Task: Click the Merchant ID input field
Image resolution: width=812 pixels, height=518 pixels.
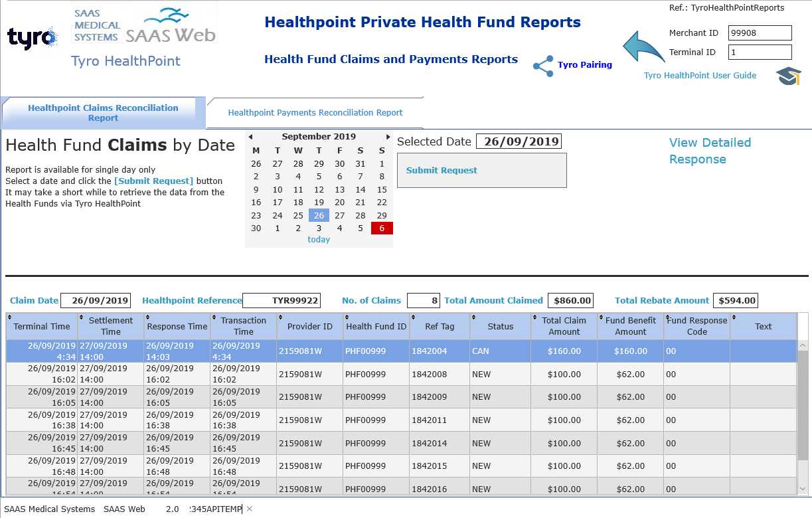Action: (x=760, y=33)
